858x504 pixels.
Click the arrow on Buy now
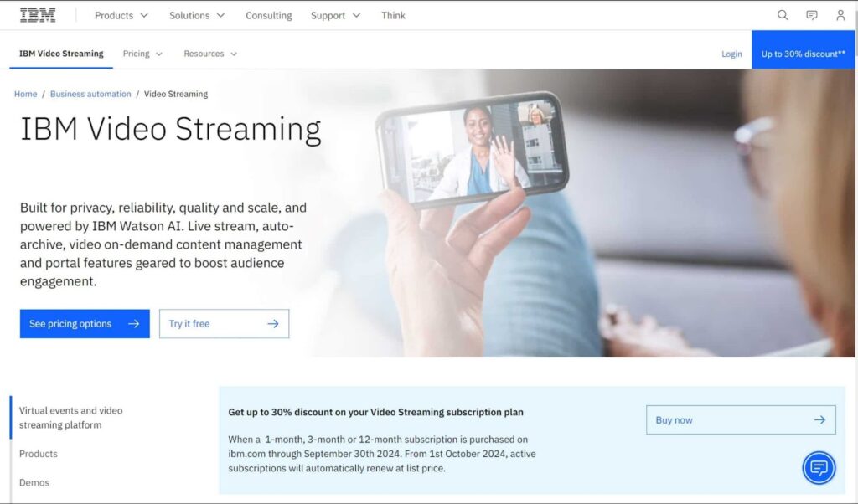tap(819, 420)
